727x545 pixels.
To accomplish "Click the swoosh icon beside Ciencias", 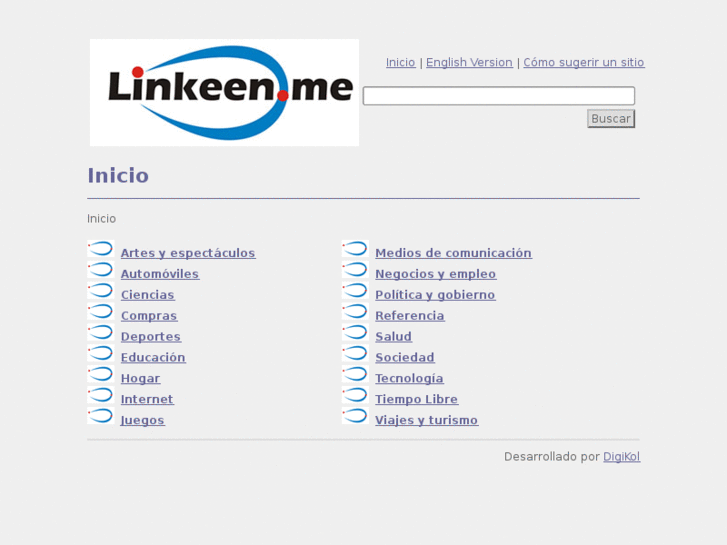I will point(101,290).
